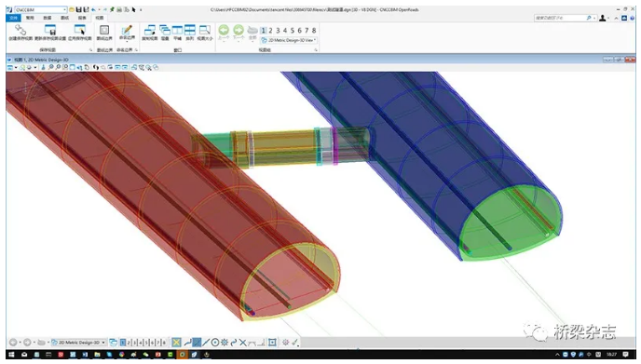Click the Center snap circle icon in bottom bar
641x364 pixels.
pos(215,343)
